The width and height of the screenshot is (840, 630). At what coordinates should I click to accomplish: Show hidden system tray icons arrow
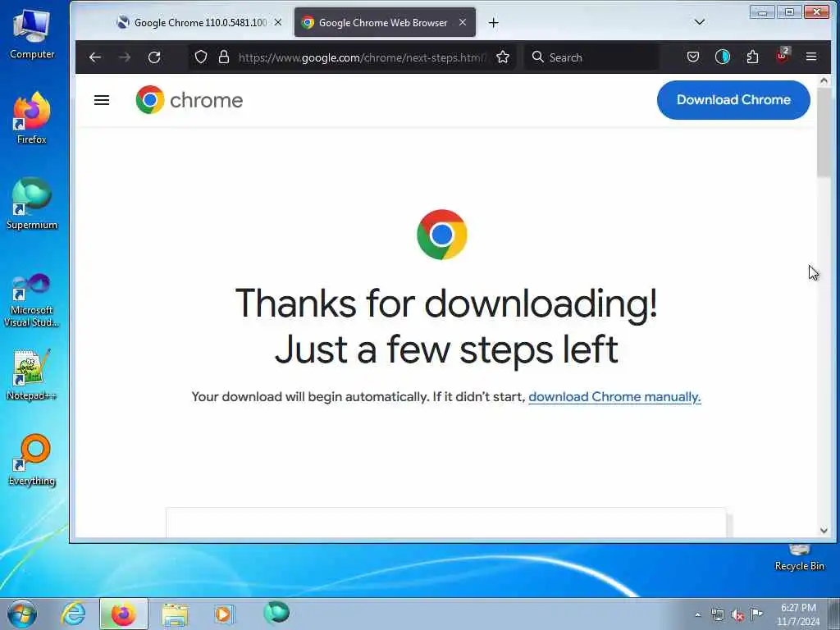pos(697,614)
